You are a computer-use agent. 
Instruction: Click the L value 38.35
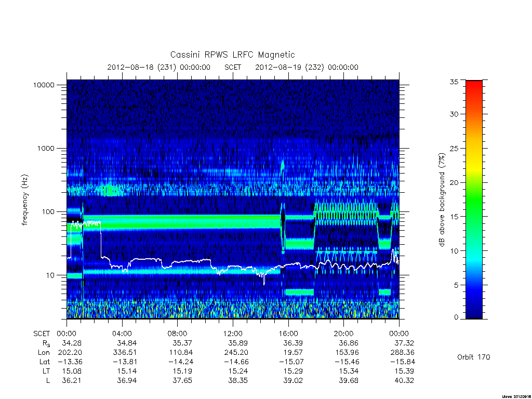(238, 380)
